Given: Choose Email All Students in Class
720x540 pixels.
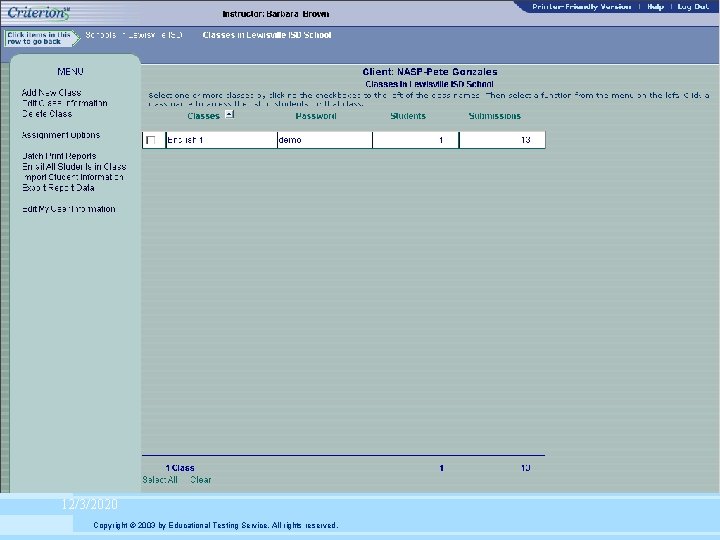Looking at the screenshot, I should 74,167.
